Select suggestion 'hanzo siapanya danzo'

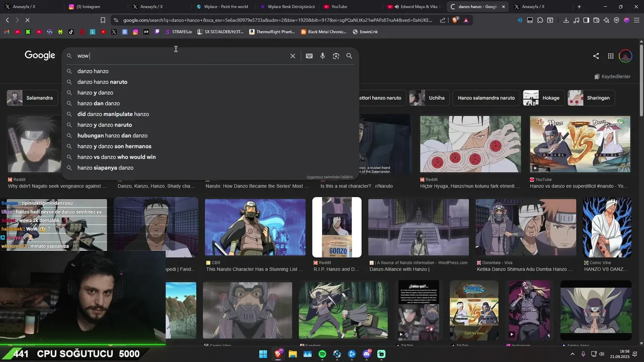[x=210, y=167]
